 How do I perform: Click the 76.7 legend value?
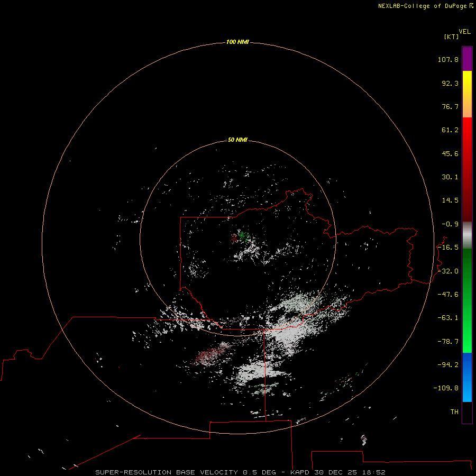tap(450, 106)
